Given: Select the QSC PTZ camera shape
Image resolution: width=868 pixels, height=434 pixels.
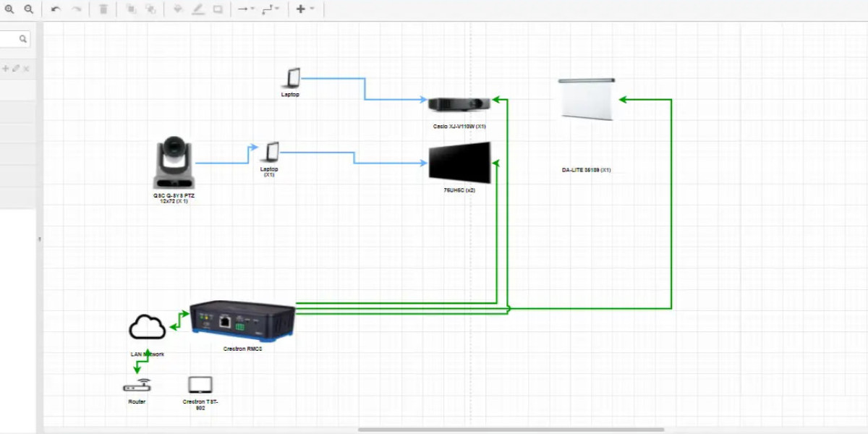Looking at the screenshot, I should click(x=172, y=163).
